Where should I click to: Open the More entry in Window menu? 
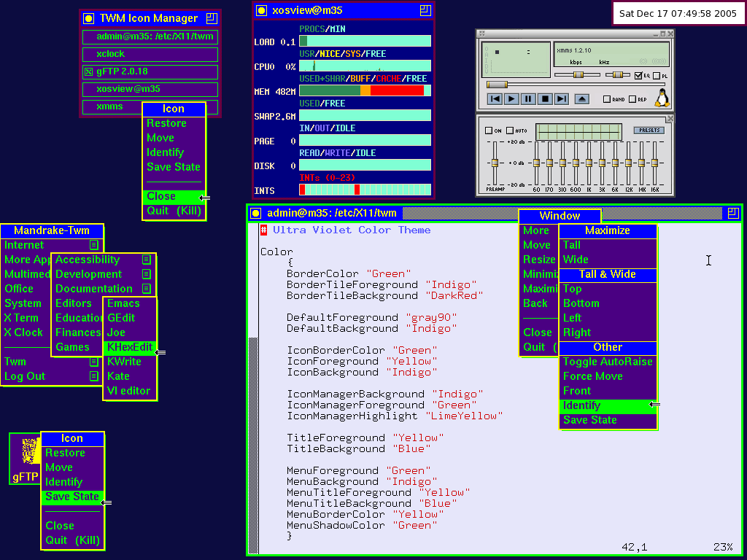[538, 230]
